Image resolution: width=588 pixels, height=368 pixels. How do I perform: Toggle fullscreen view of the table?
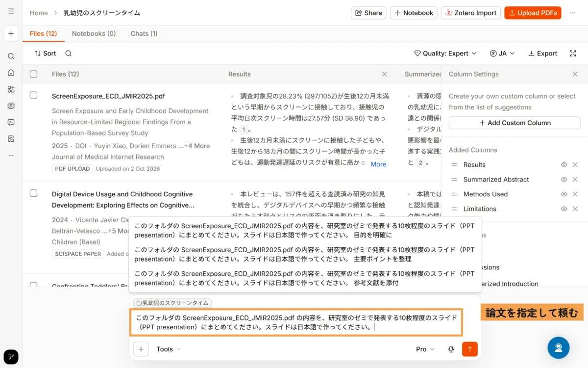(x=573, y=53)
